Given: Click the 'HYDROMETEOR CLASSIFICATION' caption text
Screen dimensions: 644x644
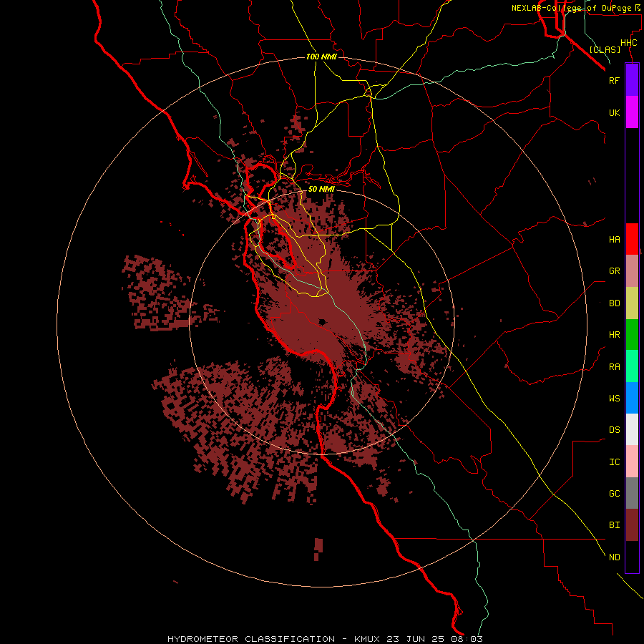Looking at the screenshot, I should 251,639.
